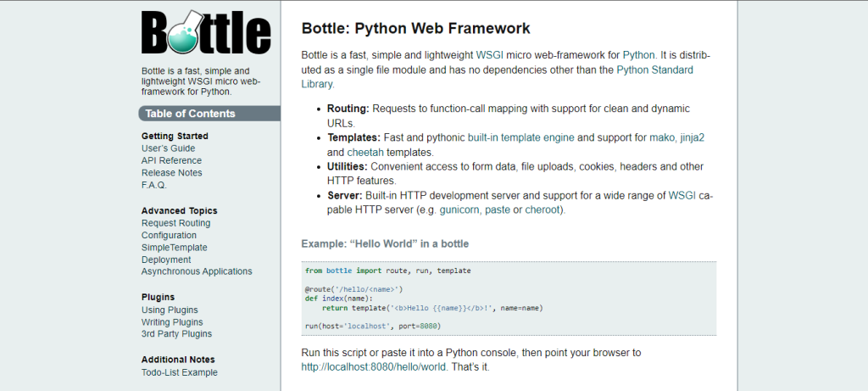Open Asynchronous Applications link
868x391 pixels.
click(197, 271)
